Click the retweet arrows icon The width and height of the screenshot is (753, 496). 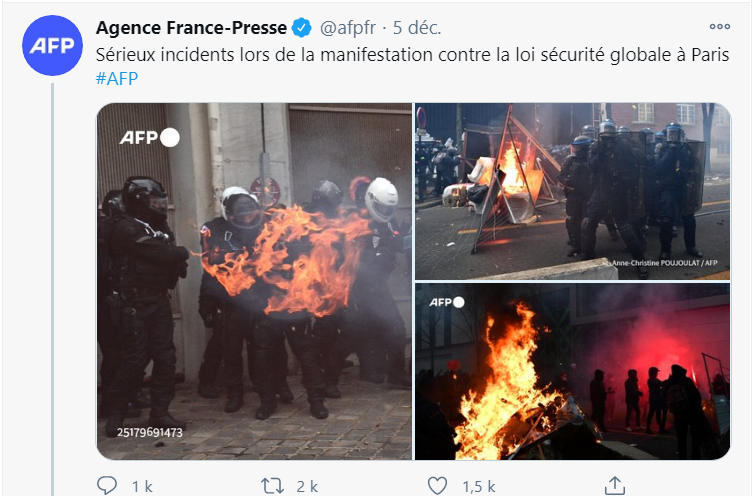(272, 486)
